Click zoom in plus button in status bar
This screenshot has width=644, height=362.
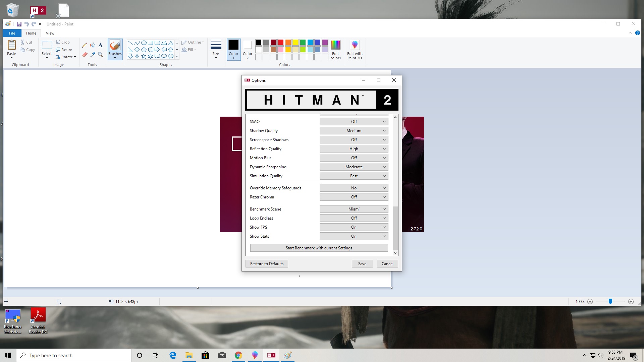pos(631,302)
